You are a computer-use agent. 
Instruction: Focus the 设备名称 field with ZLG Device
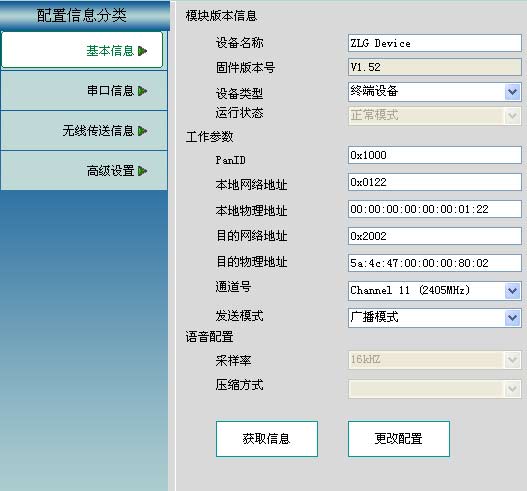435,43
